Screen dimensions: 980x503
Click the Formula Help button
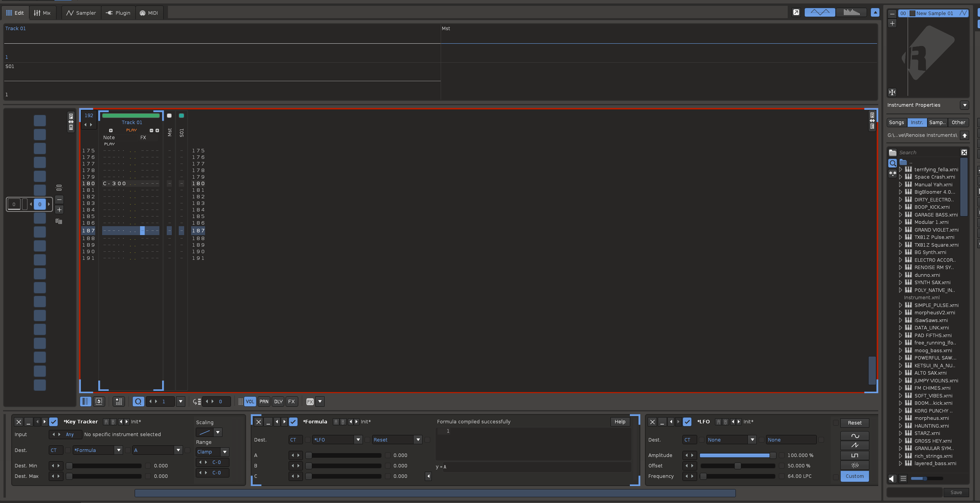pos(620,422)
